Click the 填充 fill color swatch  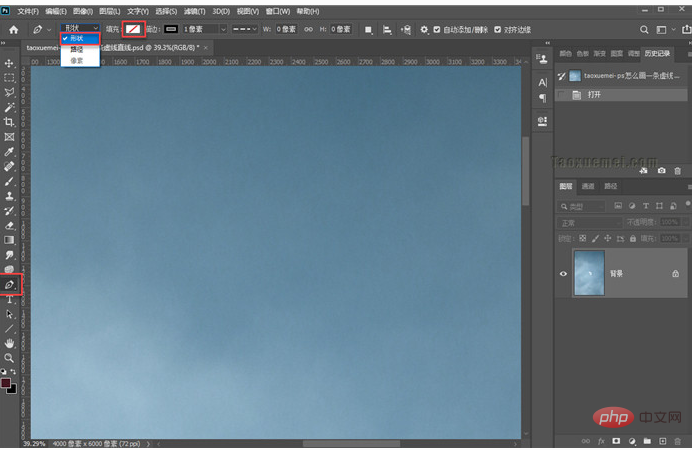click(x=132, y=30)
